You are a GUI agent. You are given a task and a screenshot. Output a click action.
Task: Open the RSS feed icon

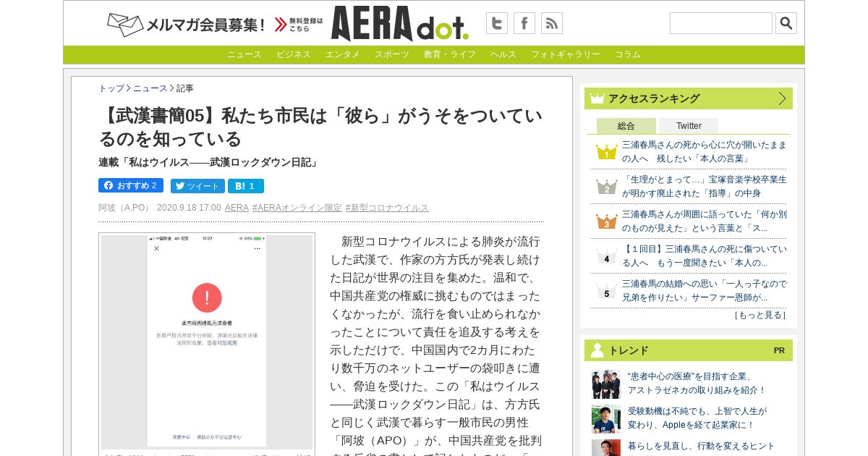tap(552, 23)
